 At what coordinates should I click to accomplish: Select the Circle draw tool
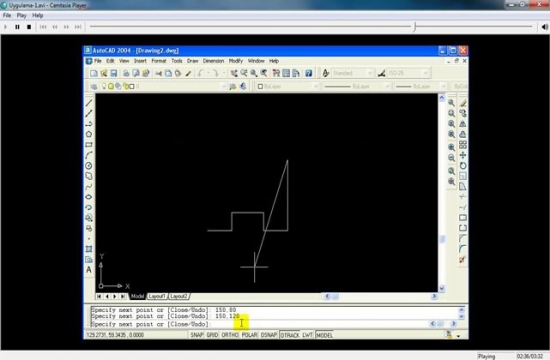coord(89,166)
